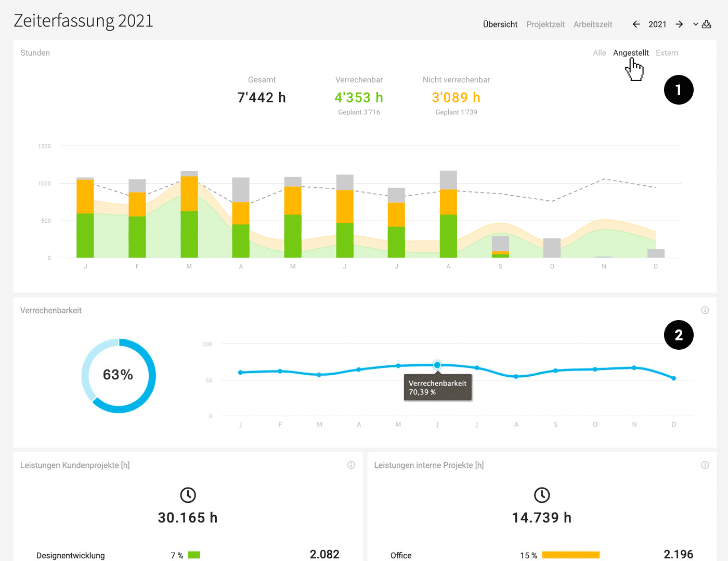Open the chevron dropdown beside export icon
Image resolution: width=728 pixels, height=561 pixels.
pyautogui.click(x=696, y=24)
